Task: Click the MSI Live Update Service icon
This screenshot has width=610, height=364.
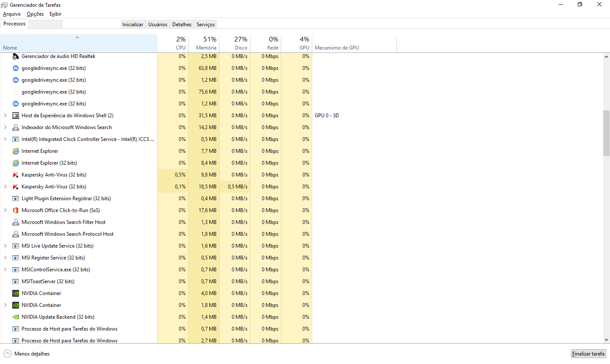Action: coord(16,246)
